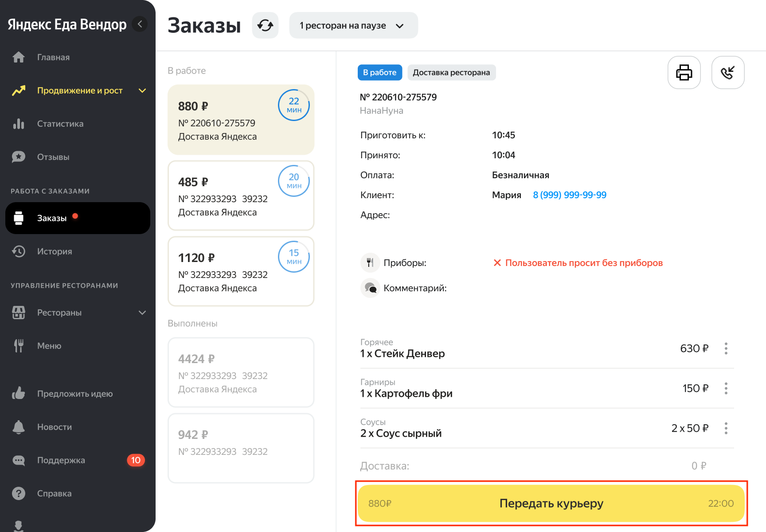Refresh the orders list
This screenshot has width=766, height=532.
pyautogui.click(x=265, y=25)
